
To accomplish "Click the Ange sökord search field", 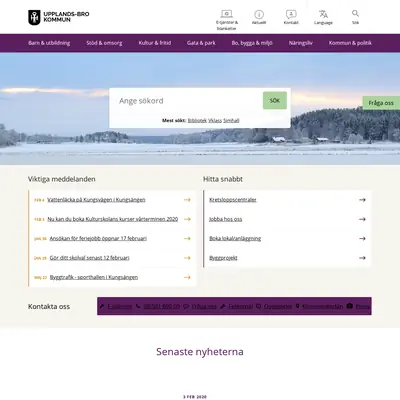I will (188, 101).
